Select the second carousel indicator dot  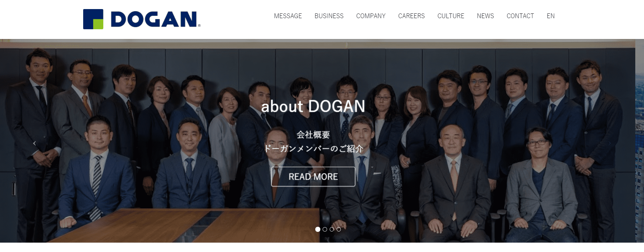(x=325, y=229)
